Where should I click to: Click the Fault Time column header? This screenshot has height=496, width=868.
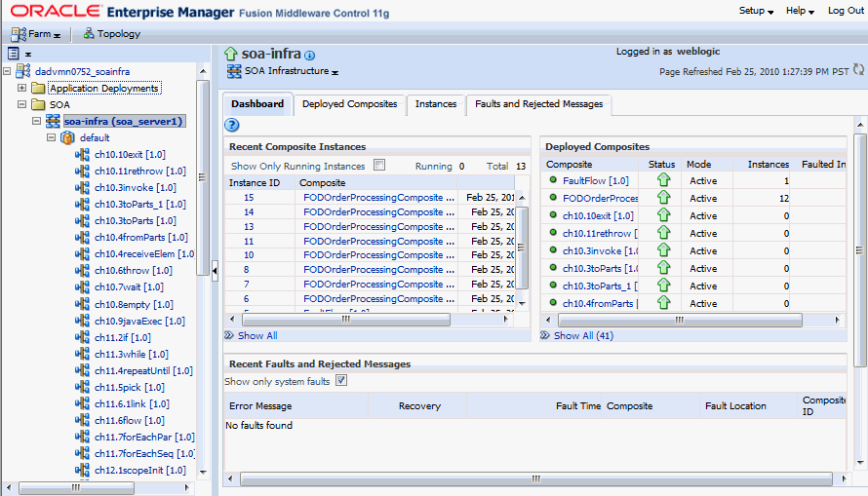(578, 406)
